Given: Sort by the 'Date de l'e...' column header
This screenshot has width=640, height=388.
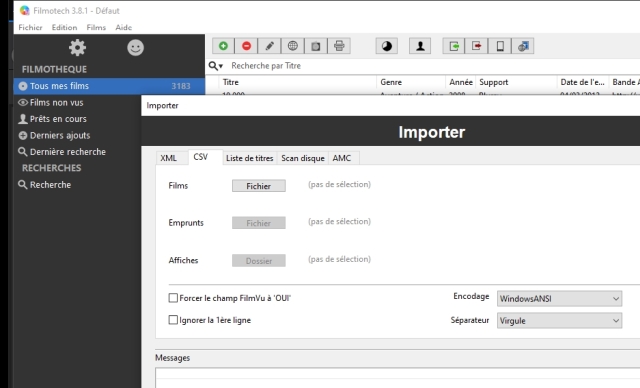Looking at the screenshot, I should (x=583, y=82).
